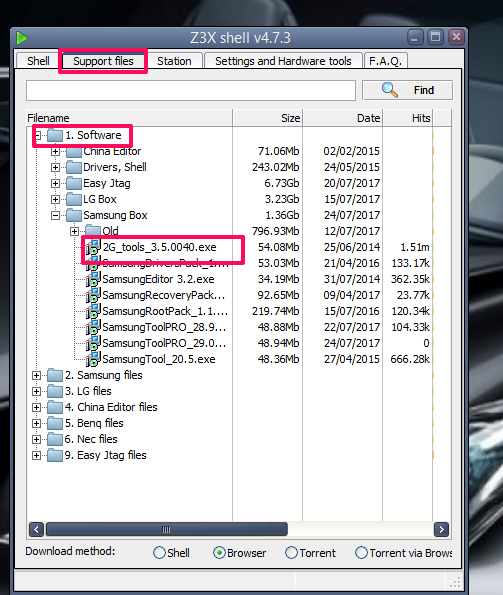
Task: Select Torrent via Browser radio button
Action: pyautogui.click(x=362, y=552)
